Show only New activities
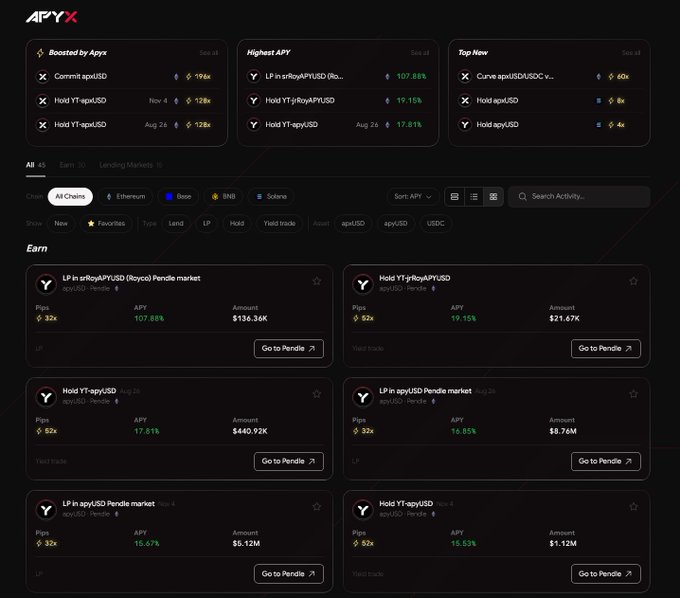Image resolution: width=680 pixels, height=598 pixels. tap(61, 223)
